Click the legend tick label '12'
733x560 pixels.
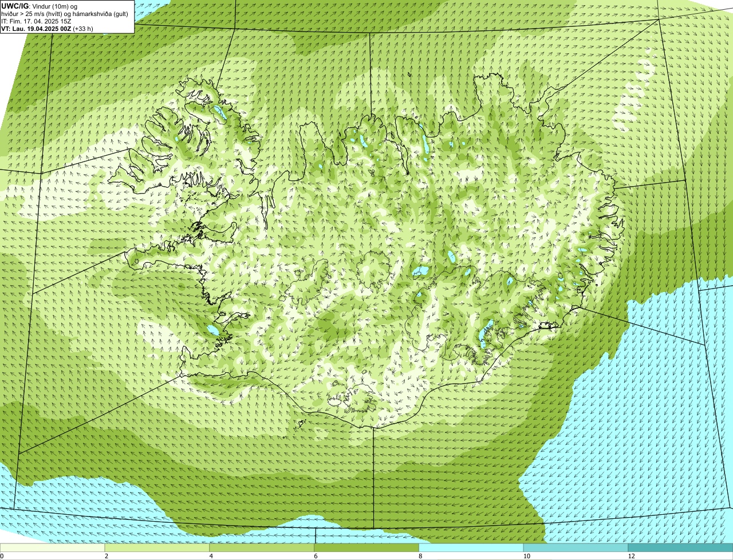631,556
